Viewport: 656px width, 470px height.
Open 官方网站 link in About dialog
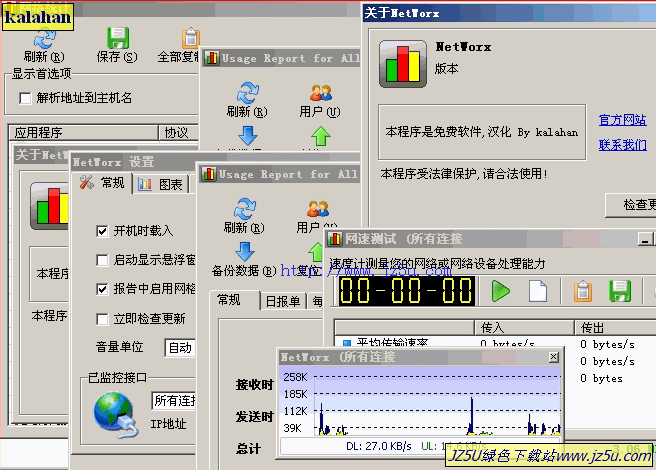[x=623, y=120]
